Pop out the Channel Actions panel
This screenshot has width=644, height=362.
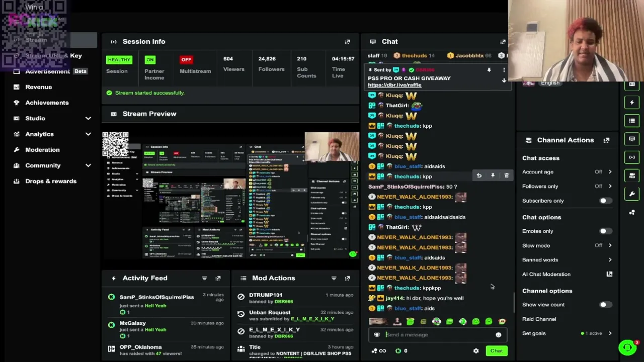point(606,140)
